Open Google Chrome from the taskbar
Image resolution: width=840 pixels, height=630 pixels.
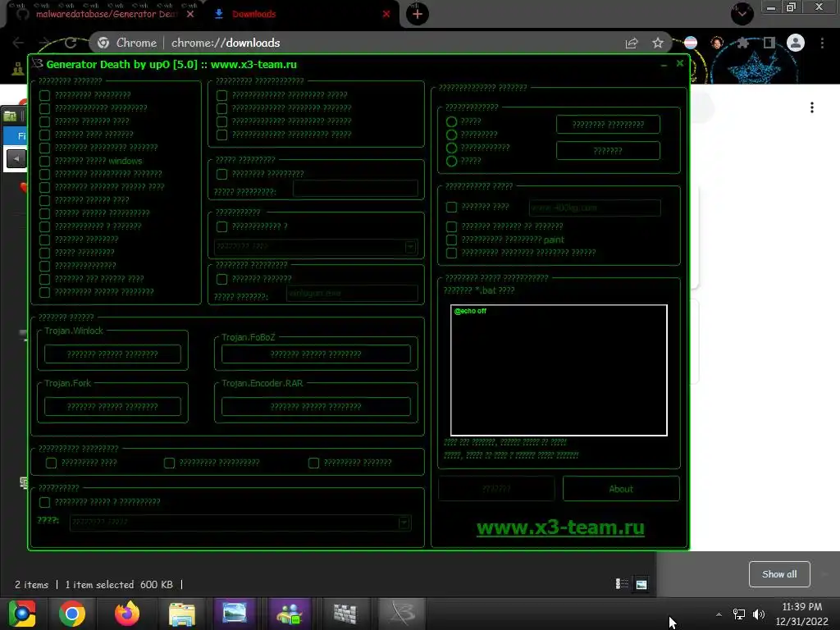[72, 614]
